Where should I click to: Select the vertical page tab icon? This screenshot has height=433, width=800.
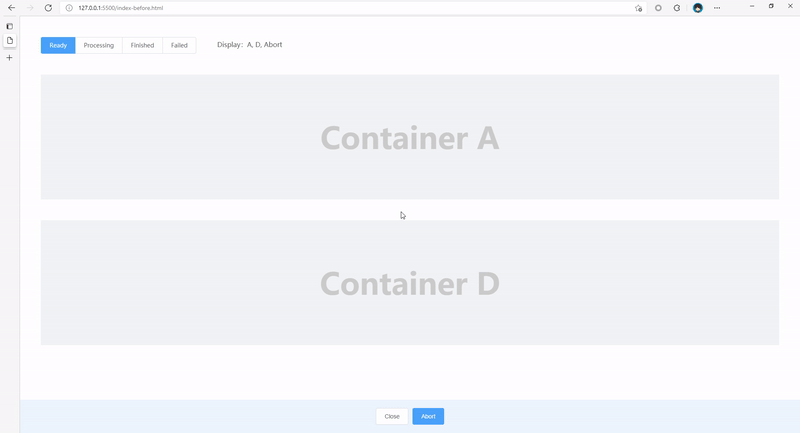10,41
